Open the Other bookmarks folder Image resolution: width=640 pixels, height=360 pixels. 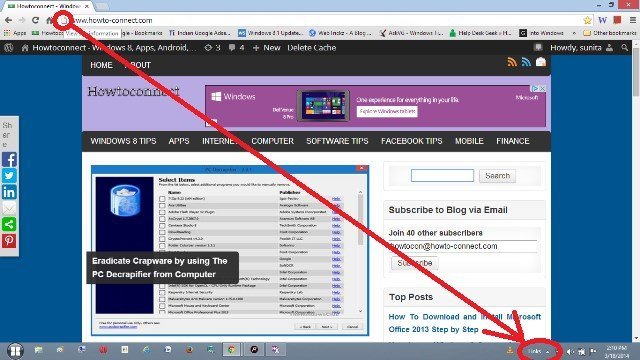[x=610, y=33]
